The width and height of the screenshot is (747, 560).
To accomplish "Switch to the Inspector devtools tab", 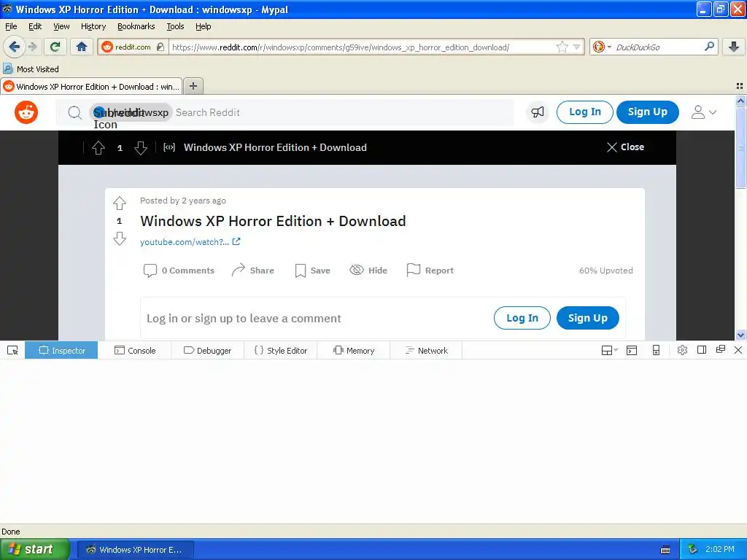I will 61,351.
